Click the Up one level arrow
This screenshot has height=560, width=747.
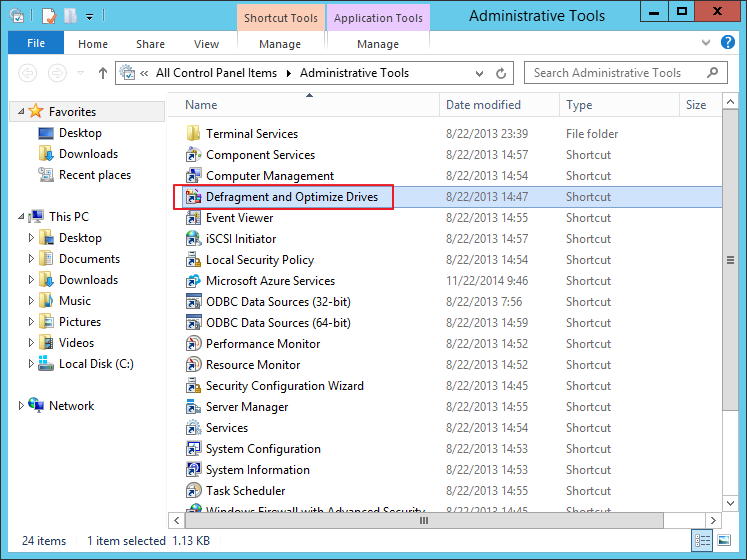(103, 73)
